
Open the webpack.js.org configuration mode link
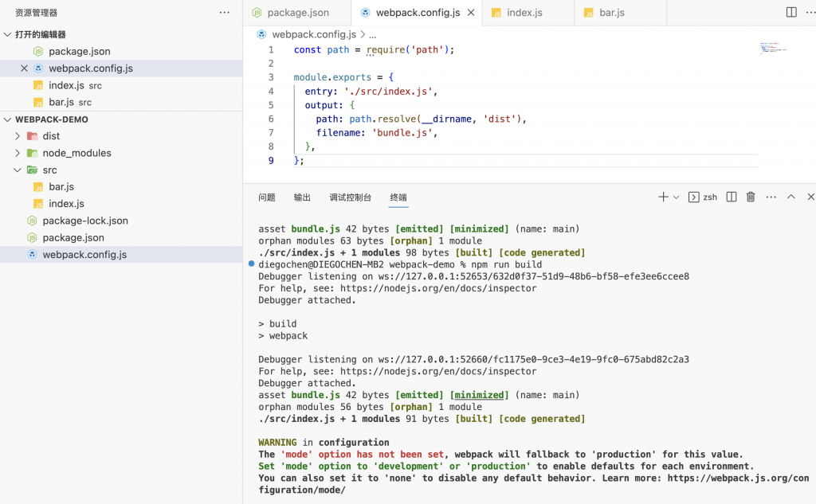(533, 484)
